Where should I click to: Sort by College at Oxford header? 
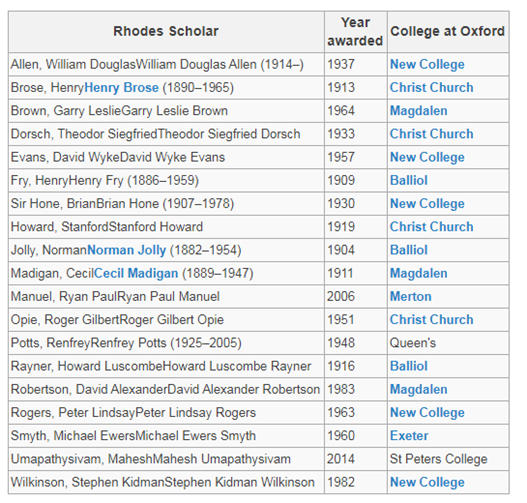click(448, 32)
